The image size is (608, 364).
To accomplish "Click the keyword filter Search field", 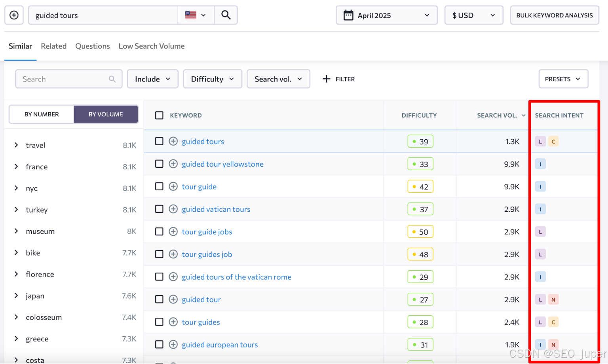I will coord(69,79).
